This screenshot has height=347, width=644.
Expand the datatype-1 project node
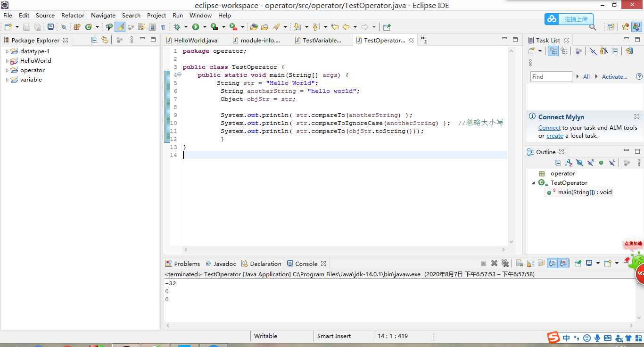(x=7, y=51)
